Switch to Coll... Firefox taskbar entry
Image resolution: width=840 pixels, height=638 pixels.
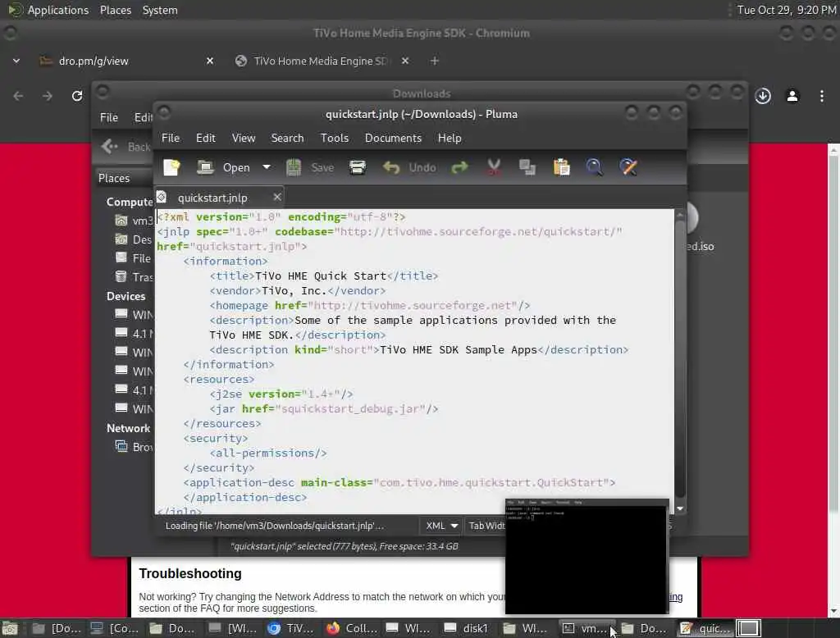pos(352,628)
